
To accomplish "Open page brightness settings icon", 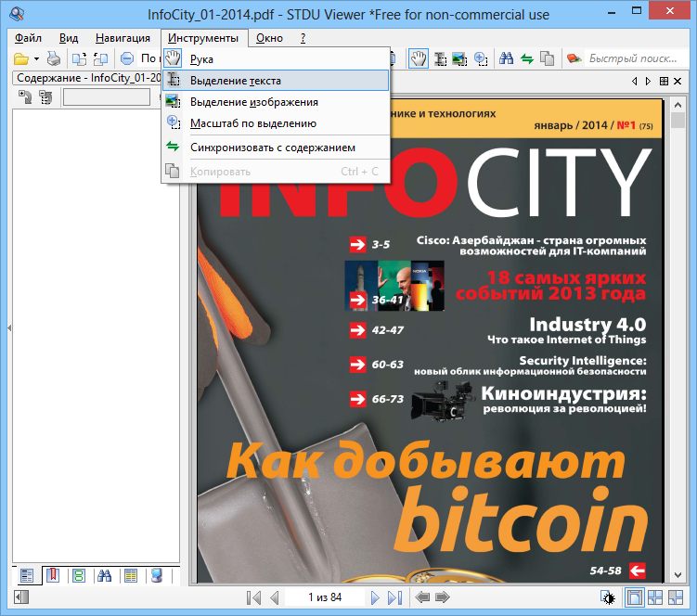I will [x=608, y=597].
